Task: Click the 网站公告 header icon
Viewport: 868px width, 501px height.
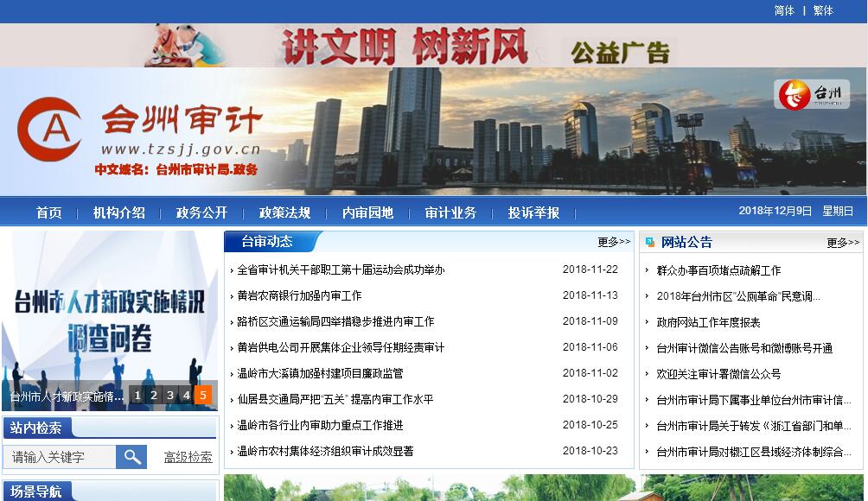Action: [650, 243]
